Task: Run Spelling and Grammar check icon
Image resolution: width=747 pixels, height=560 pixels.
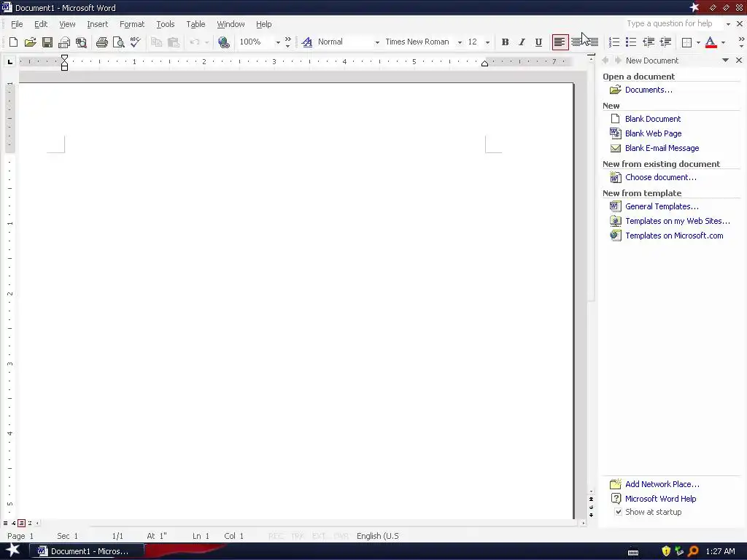Action: click(135, 42)
